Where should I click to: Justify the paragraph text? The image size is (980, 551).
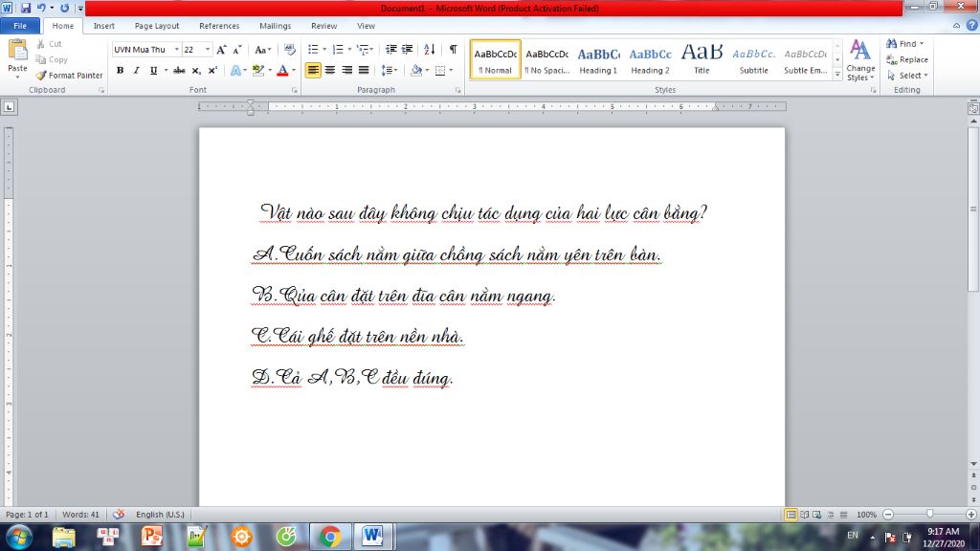pos(364,71)
